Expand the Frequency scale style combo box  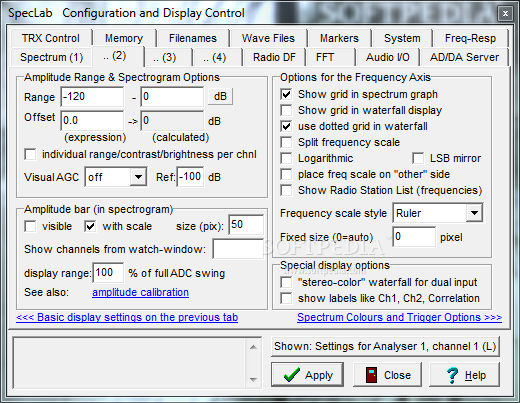coord(474,213)
